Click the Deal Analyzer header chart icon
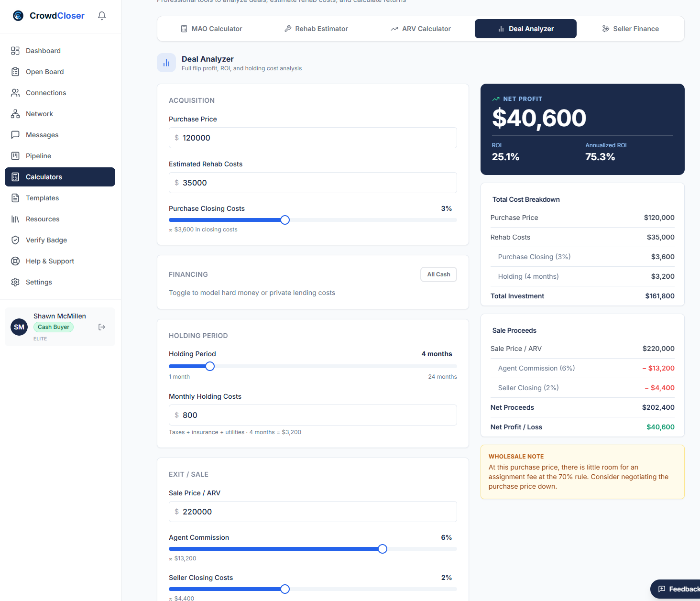Viewport: 700px width, 601px height. 166,63
